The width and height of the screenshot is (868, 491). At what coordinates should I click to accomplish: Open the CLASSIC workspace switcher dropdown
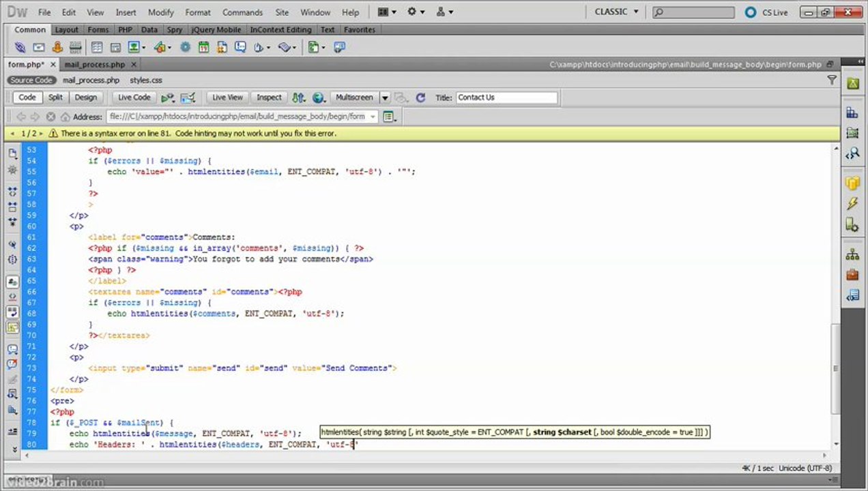pos(616,12)
